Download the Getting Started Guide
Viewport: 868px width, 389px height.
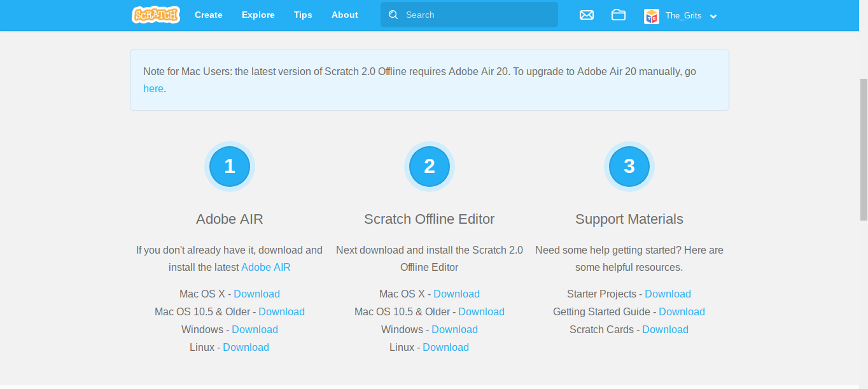(x=682, y=311)
